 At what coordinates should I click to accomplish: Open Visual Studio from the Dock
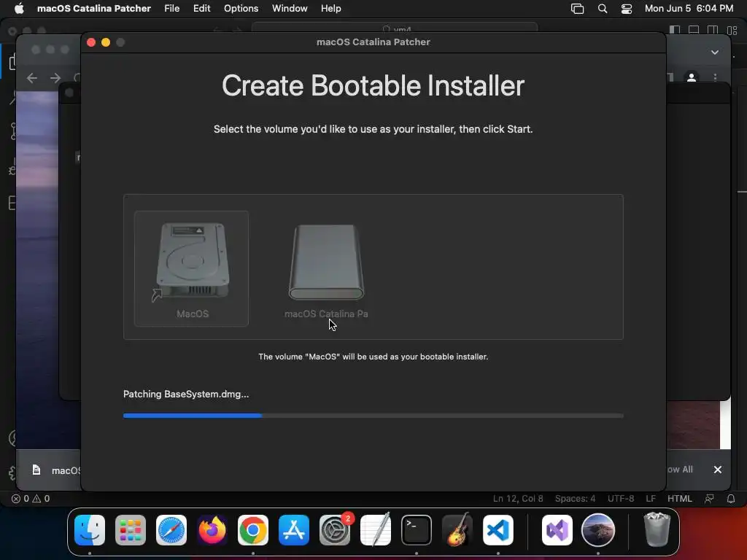tap(557, 530)
